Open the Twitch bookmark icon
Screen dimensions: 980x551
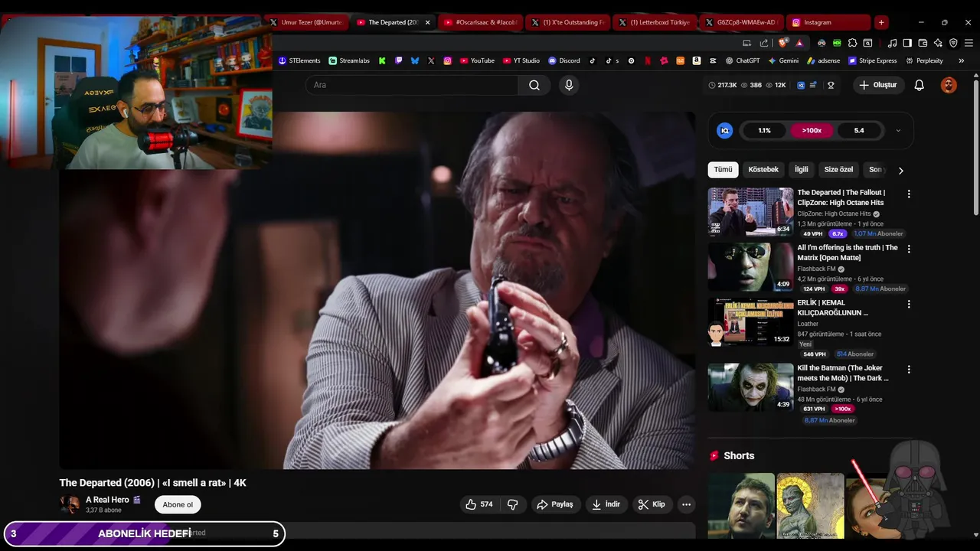click(x=398, y=60)
